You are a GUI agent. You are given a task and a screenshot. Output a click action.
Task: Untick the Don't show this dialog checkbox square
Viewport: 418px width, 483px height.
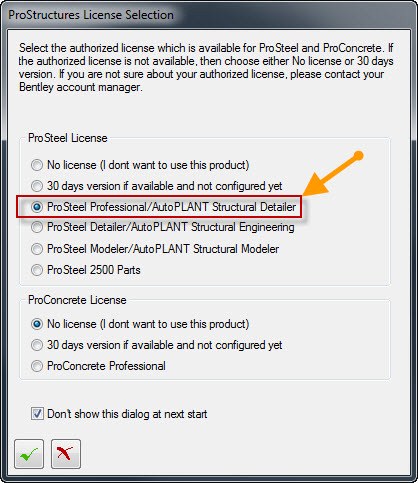[37, 414]
